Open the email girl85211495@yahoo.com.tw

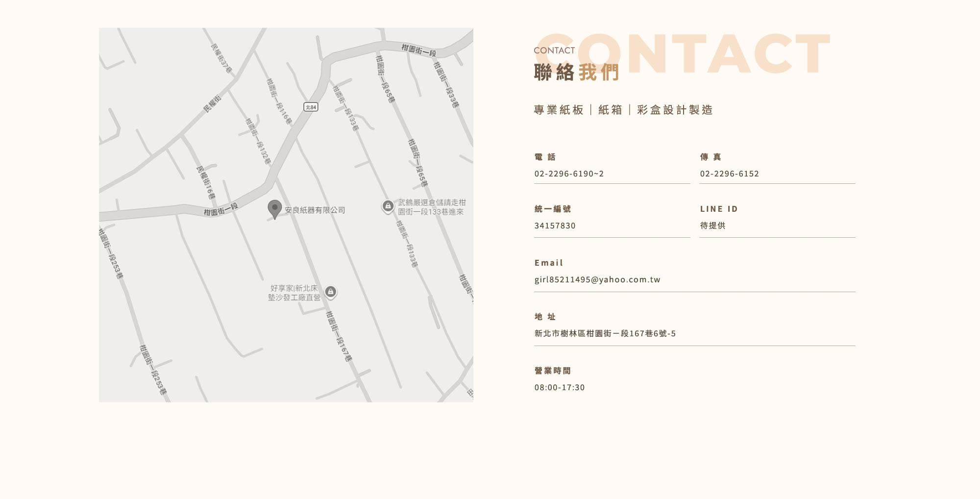point(597,280)
